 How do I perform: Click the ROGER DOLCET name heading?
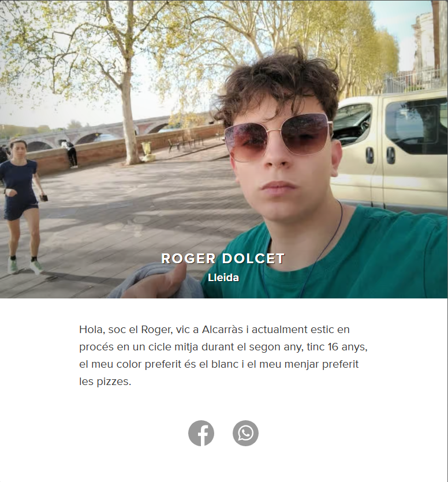pyautogui.click(x=223, y=259)
